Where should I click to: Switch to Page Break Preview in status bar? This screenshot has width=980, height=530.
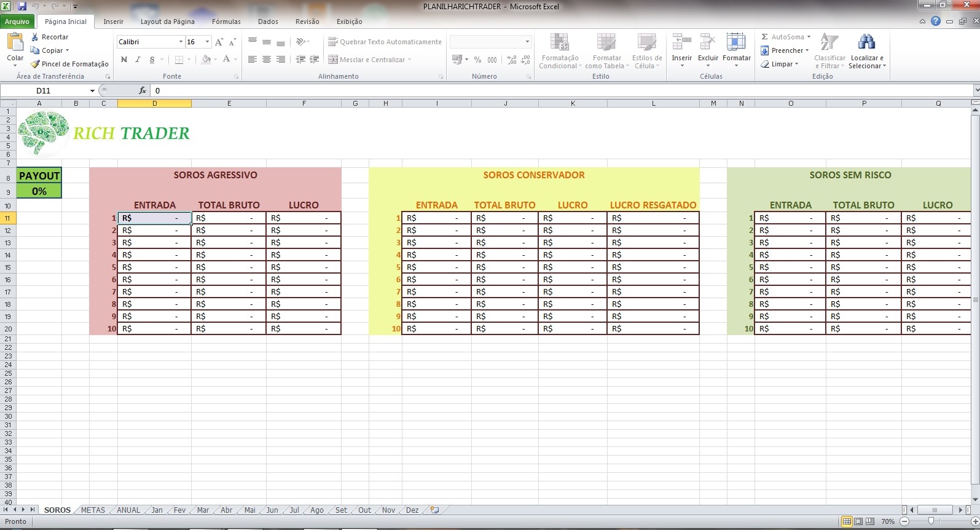tap(870, 521)
